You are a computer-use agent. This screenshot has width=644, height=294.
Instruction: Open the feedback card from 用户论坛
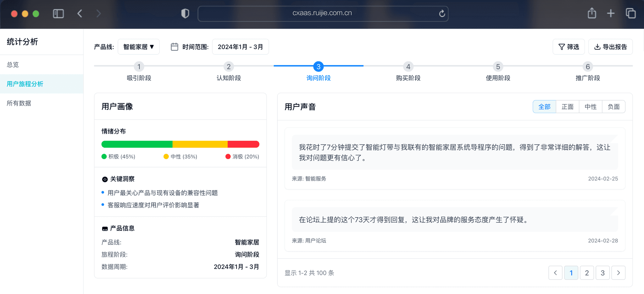[455, 226]
